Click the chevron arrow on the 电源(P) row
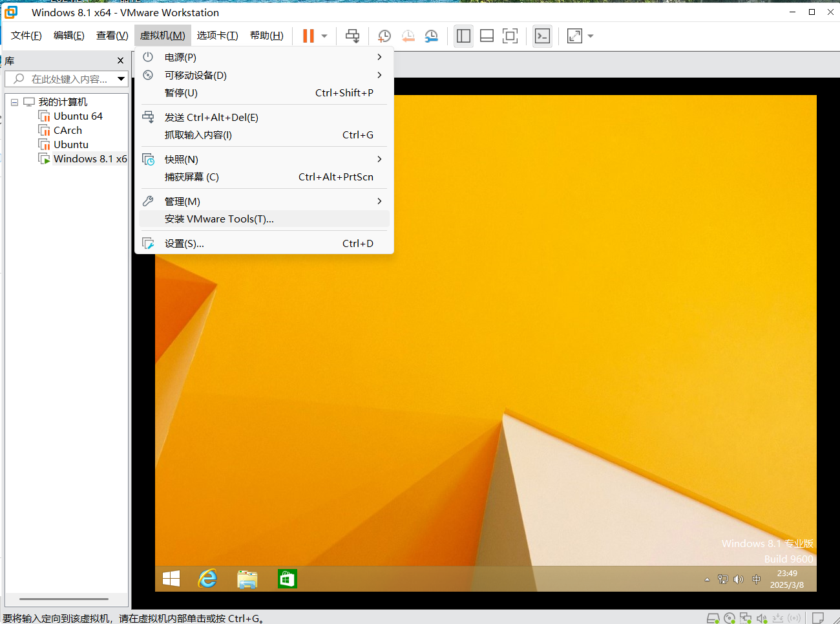The image size is (840, 624). [x=379, y=57]
